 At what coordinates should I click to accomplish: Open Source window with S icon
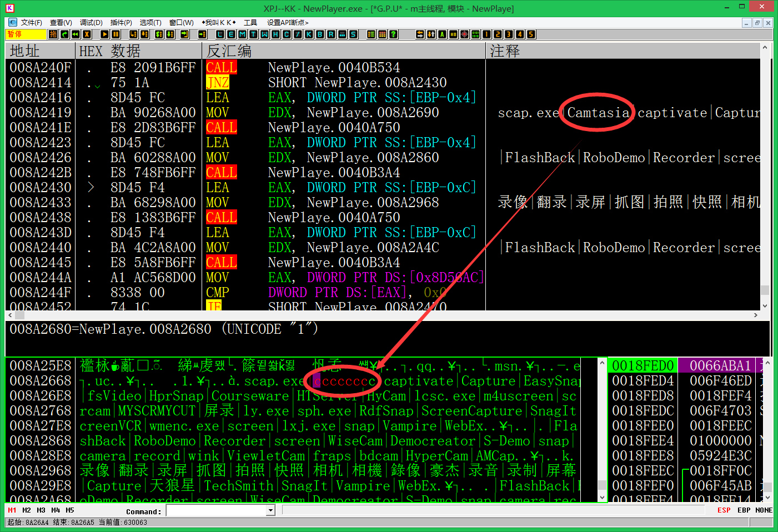tap(354, 34)
